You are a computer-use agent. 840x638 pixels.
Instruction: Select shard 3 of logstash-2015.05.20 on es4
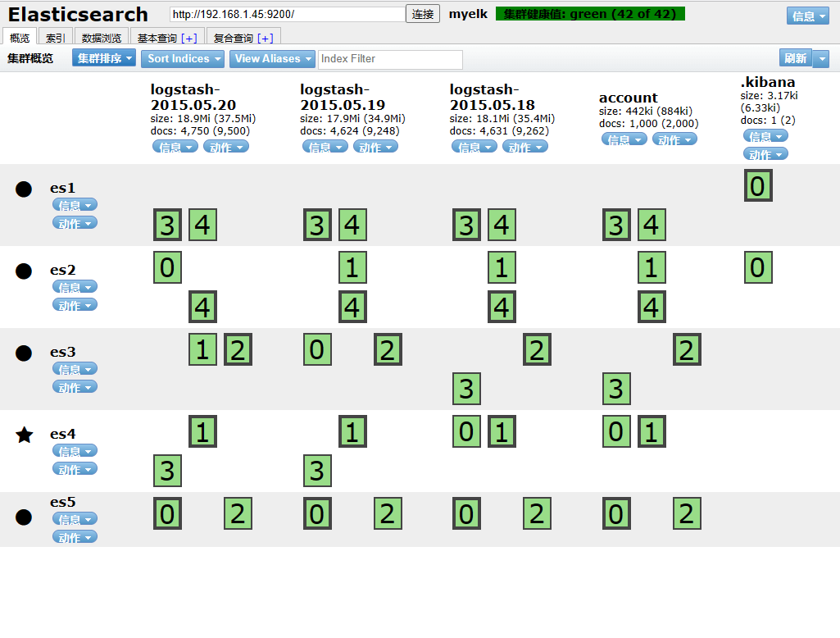(167, 471)
